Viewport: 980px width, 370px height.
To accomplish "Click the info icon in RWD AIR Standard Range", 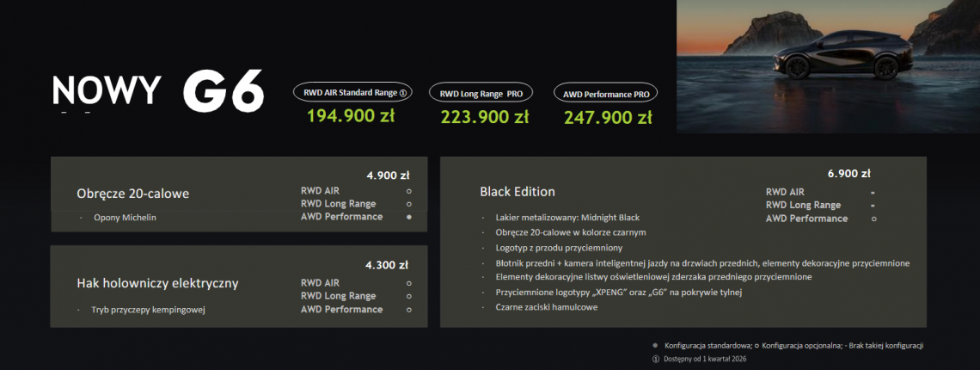I will tap(403, 92).
